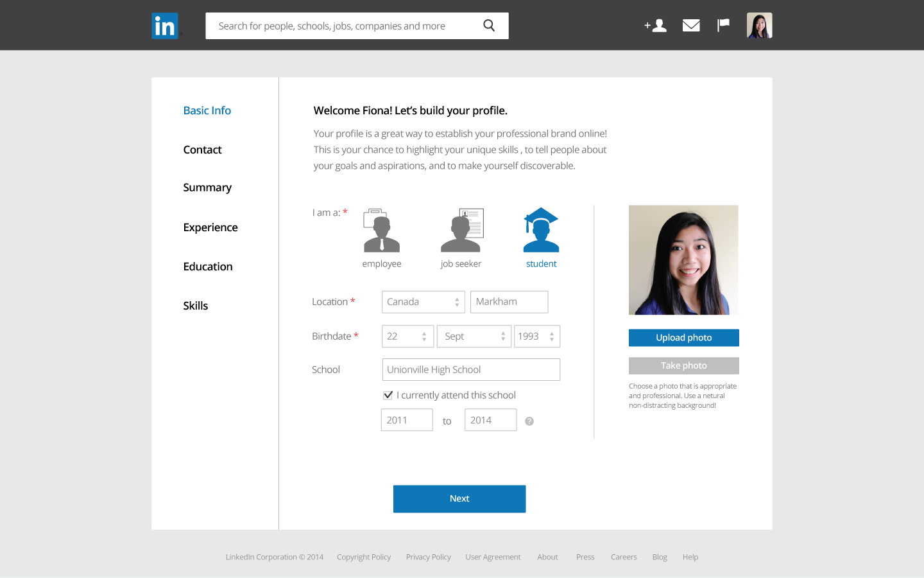Click the Take photo button
Screen dimensions: 924x578
coord(684,365)
